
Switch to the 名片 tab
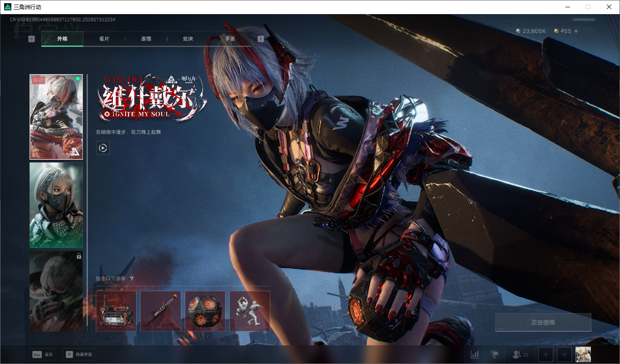104,39
